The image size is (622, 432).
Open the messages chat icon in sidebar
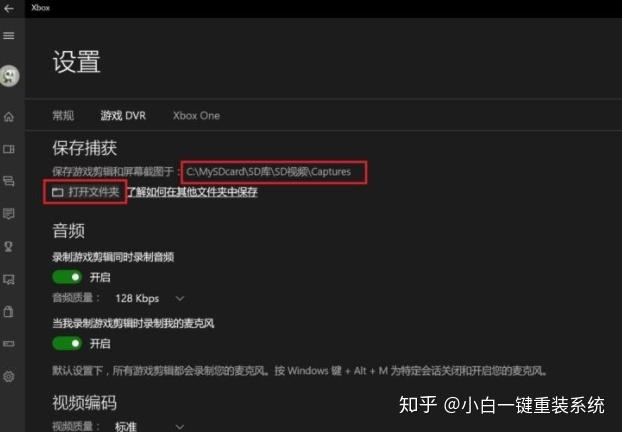(x=9, y=182)
